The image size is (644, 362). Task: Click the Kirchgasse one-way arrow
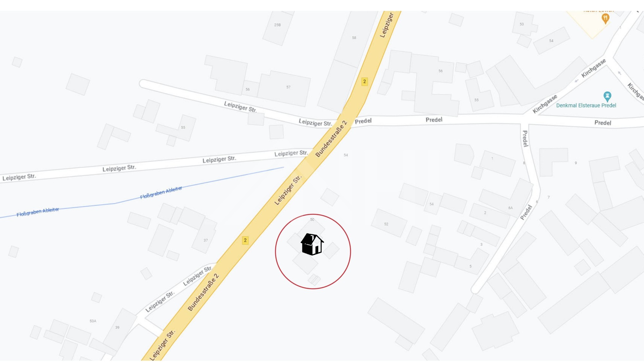[x=576, y=81]
